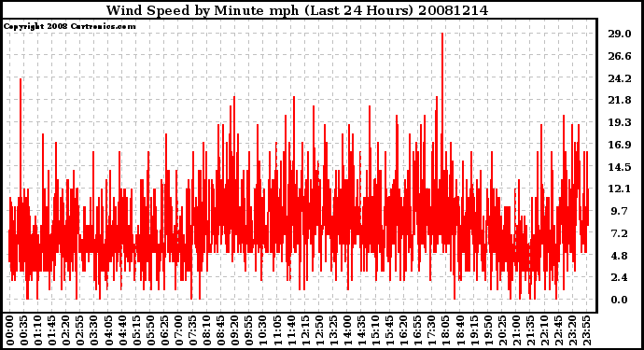Click the 21.8 y-axis label

[x=620, y=100]
